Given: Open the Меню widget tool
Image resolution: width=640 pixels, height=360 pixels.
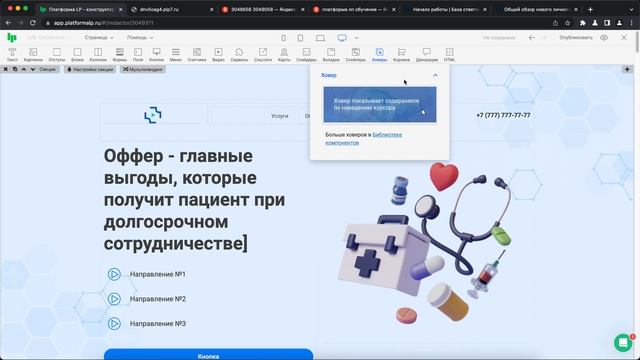Looking at the screenshot, I should [x=176, y=54].
